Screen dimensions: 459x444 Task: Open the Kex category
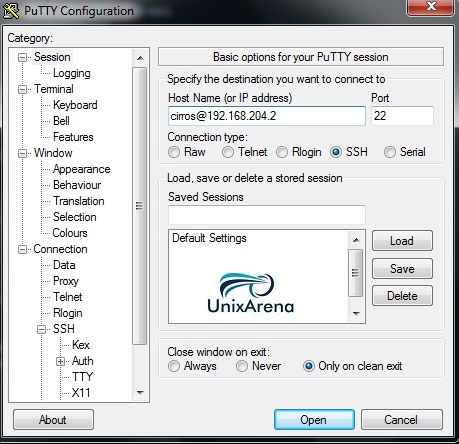coord(81,345)
